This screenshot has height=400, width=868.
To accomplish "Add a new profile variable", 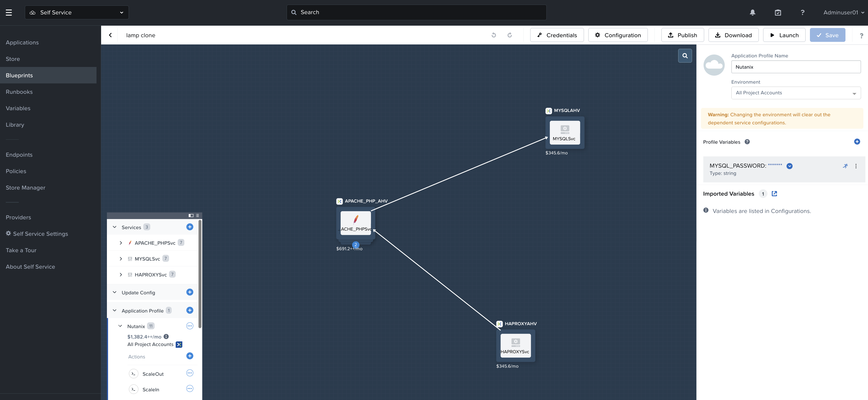I will point(857,142).
